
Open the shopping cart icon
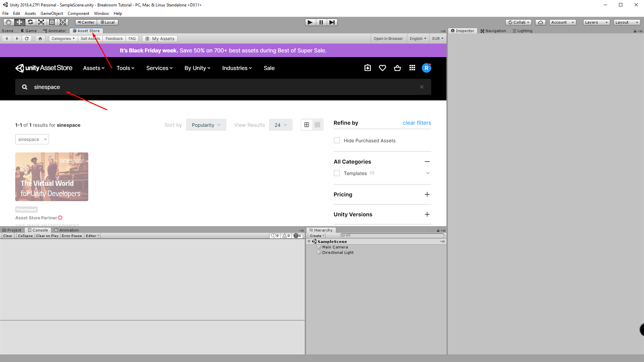397,68
